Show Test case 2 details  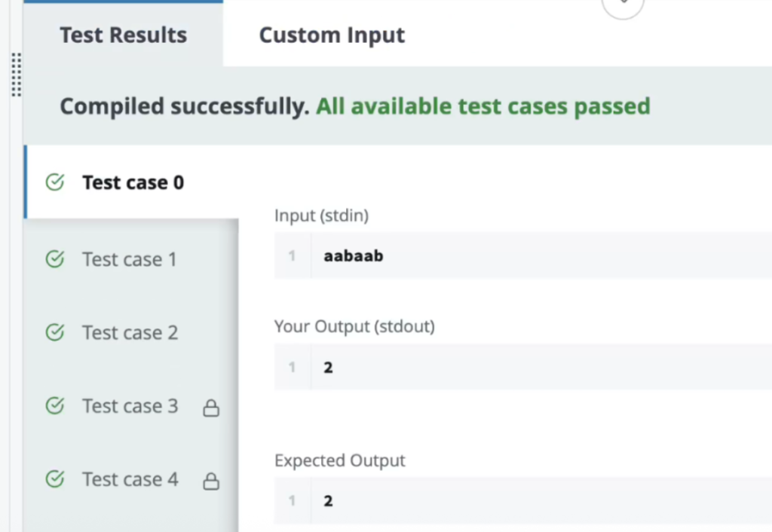point(130,332)
